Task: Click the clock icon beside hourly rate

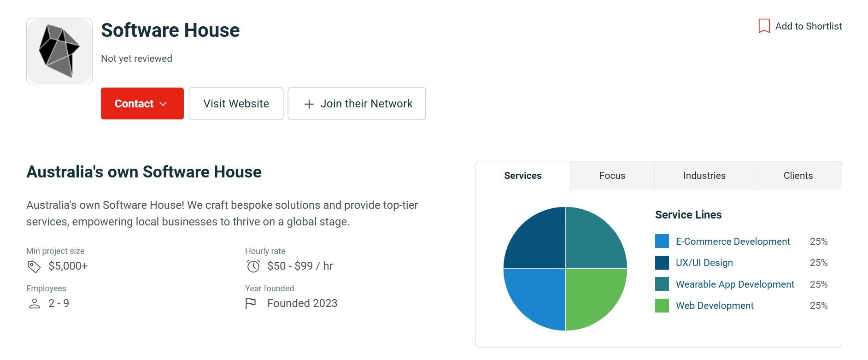Action: click(253, 266)
